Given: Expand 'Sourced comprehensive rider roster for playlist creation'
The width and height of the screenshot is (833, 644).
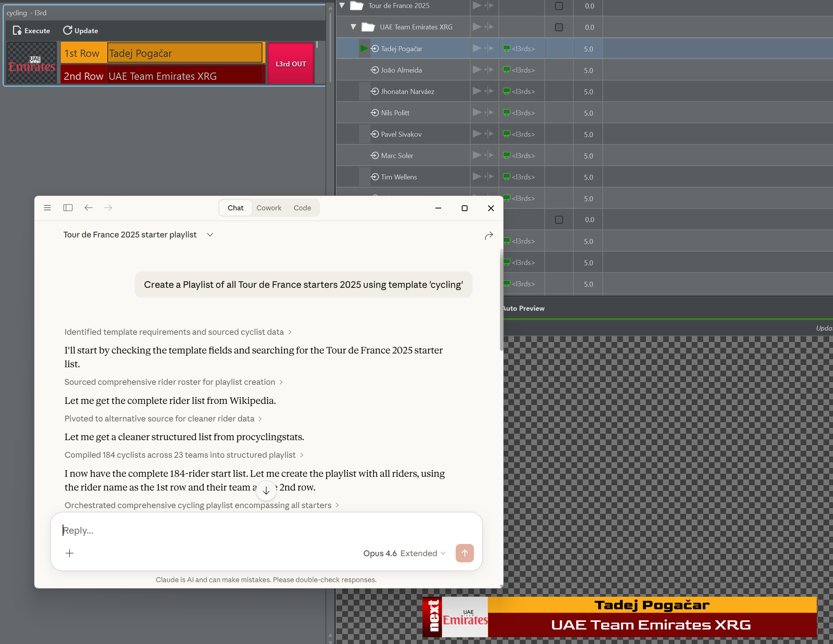Looking at the screenshot, I should click(x=174, y=382).
